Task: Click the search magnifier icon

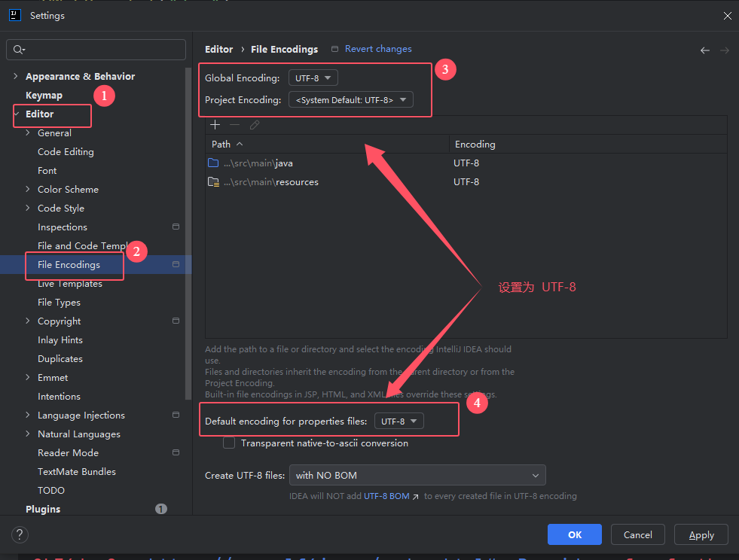Action: (x=19, y=50)
